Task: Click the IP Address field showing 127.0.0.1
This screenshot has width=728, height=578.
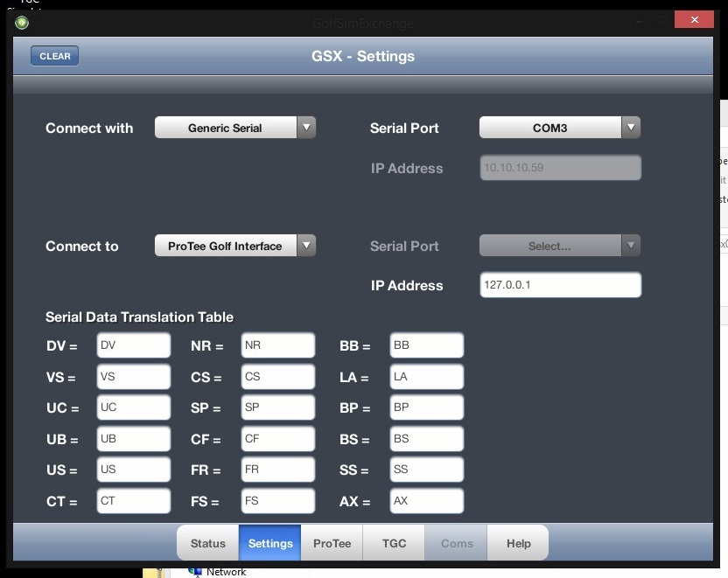Action: (560, 285)
